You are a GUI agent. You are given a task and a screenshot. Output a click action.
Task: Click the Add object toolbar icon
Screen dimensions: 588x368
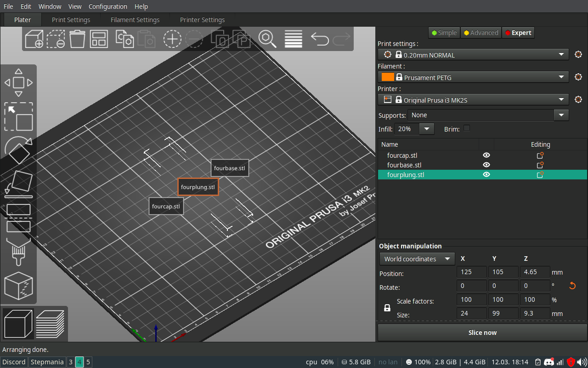[x=34, y=39]
